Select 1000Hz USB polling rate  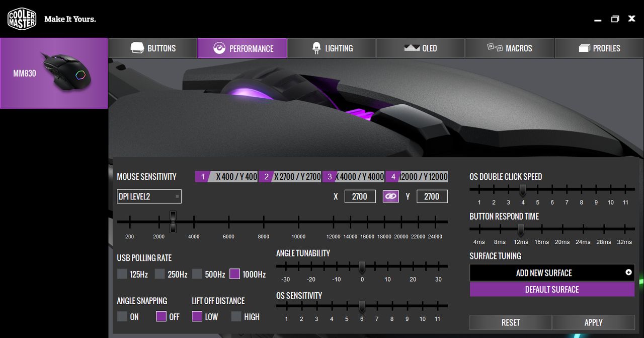(234, 274)
